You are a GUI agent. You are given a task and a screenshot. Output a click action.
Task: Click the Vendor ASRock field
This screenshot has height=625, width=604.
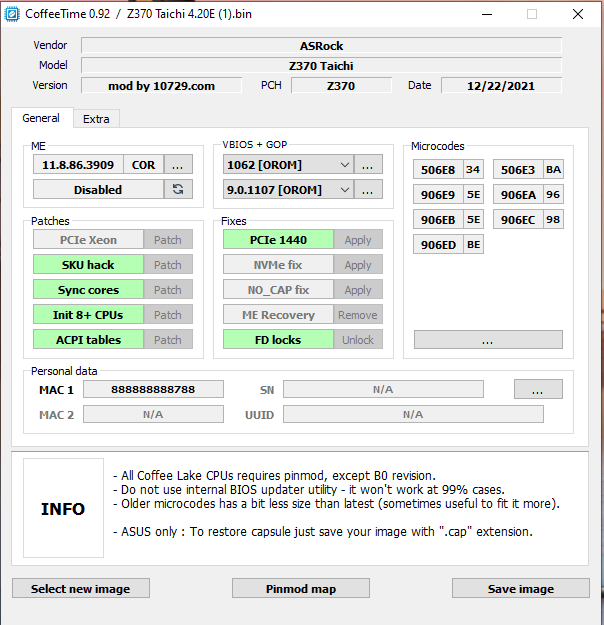click(x=321, y=45)
